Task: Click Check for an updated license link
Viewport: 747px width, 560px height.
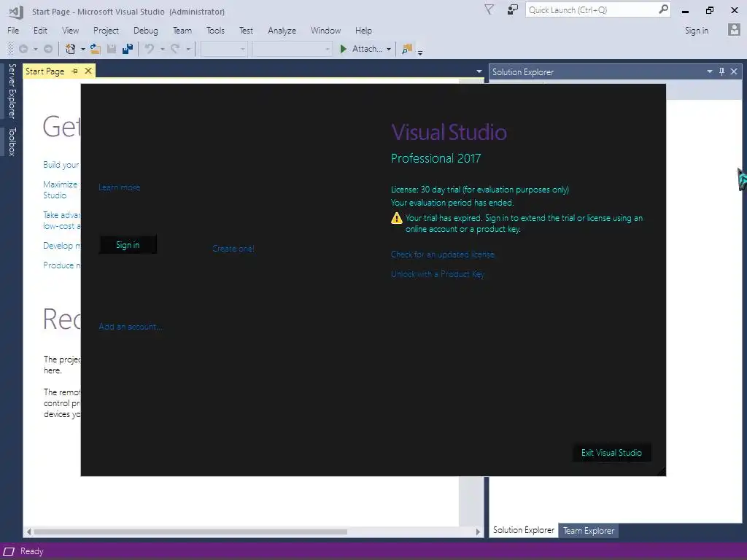Action: click(x=443, y=254)
